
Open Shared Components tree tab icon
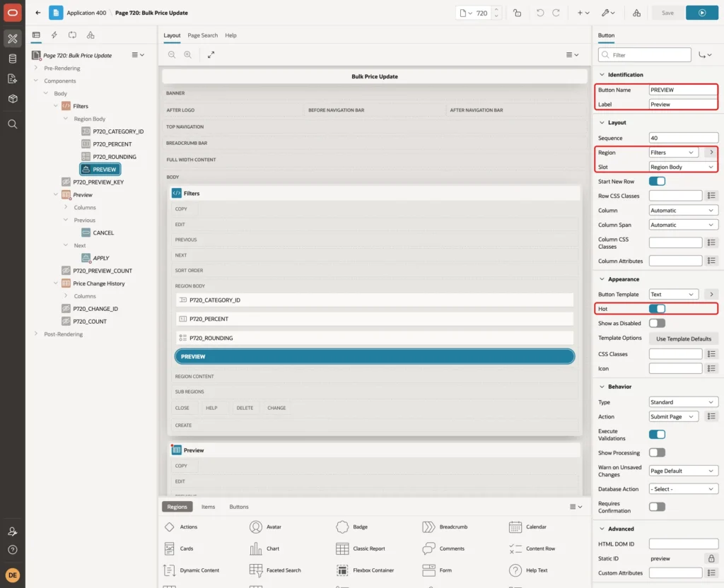pos(90,35)
